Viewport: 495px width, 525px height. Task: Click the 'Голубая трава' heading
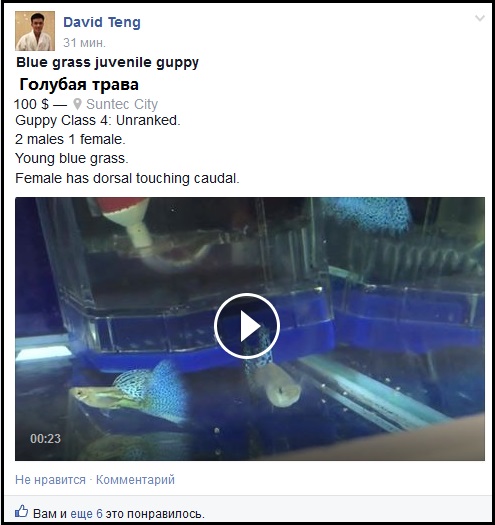click(x=79, y=84)
